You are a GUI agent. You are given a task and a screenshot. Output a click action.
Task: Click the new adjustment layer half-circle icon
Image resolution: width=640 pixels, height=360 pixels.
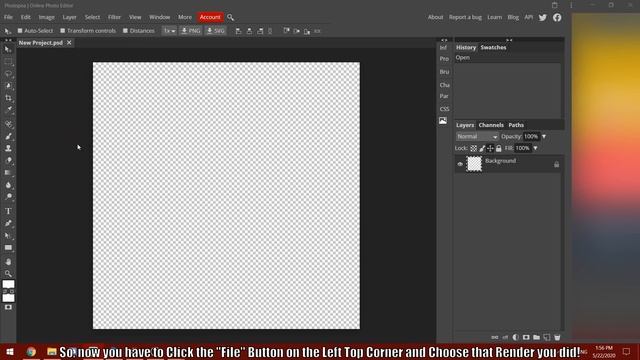point(516,337)
